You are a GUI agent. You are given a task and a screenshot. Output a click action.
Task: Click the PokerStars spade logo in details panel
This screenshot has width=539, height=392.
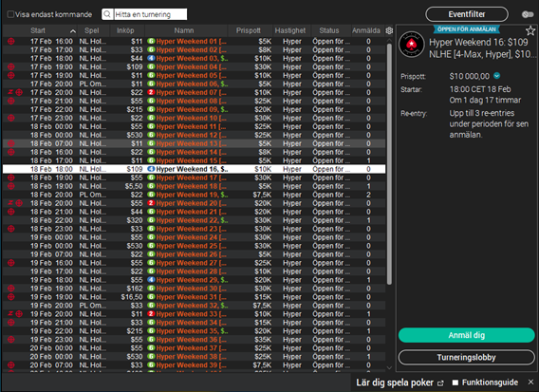coord(412,45)
